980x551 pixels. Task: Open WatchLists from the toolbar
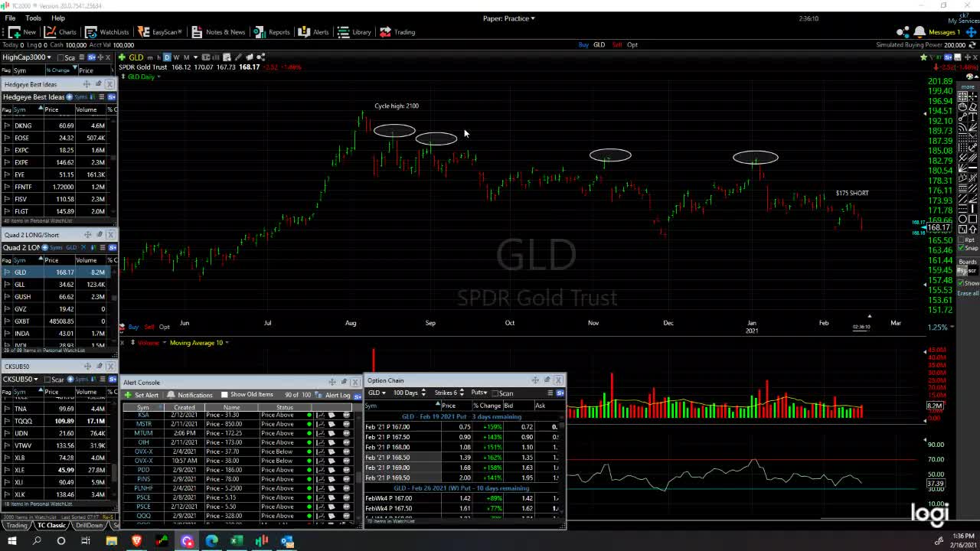(x=107, y=32)
